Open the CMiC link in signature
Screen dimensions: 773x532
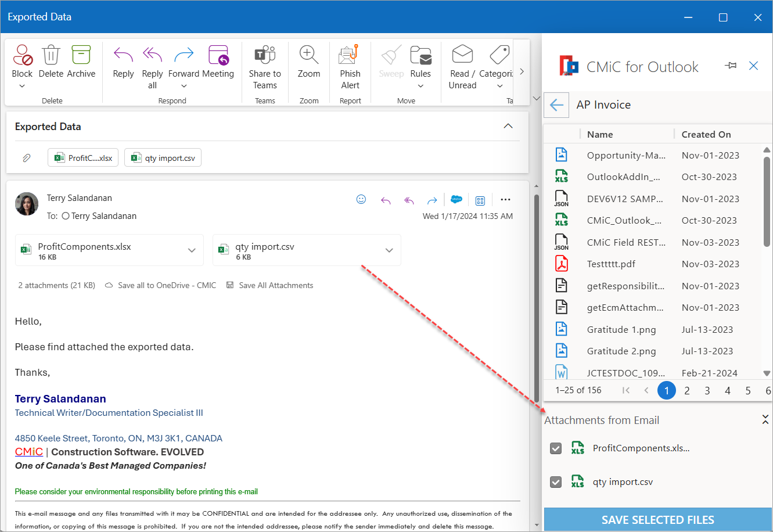[x=29, y=452]
